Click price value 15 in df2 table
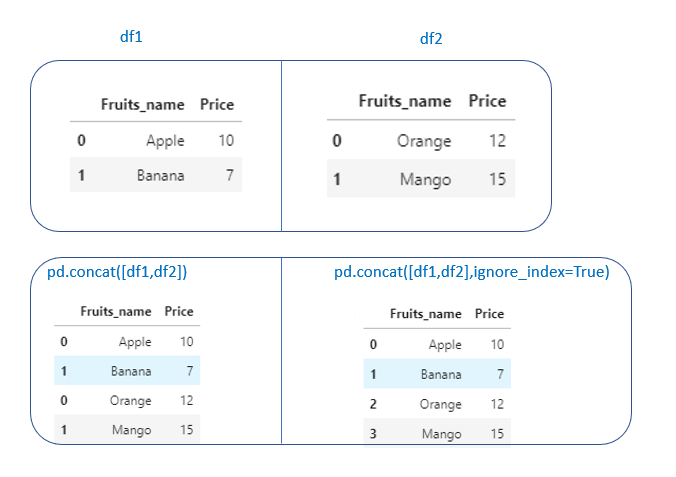 pyautogui.click(x=497, y=180)
